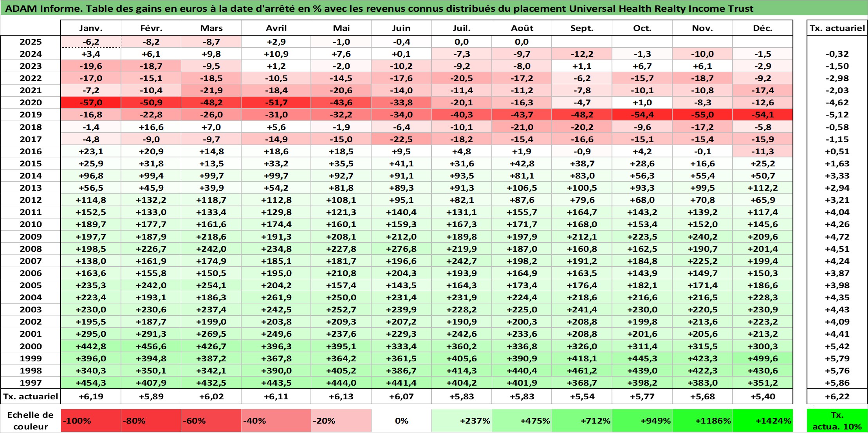Image resolution: width=868 pixels, height=433 pixels.
Task: Select the 0% white scale swatch
Action: [x=401, y=421]
